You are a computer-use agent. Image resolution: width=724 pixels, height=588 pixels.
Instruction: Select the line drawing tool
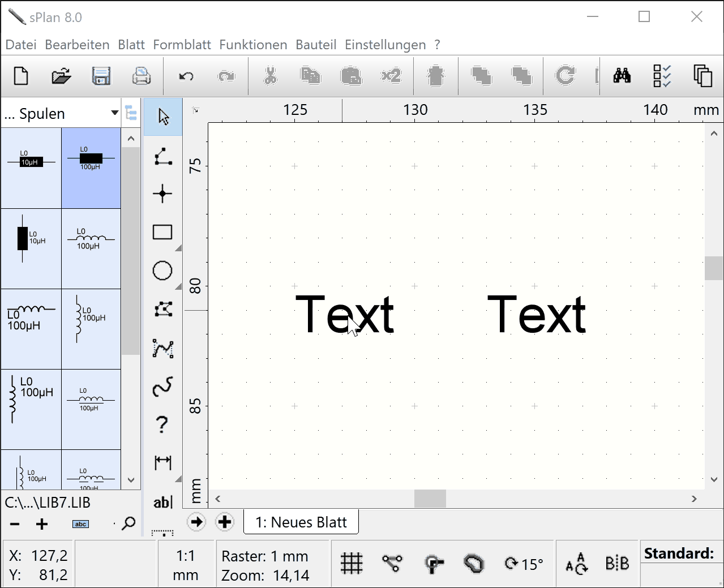pos(163,156)
